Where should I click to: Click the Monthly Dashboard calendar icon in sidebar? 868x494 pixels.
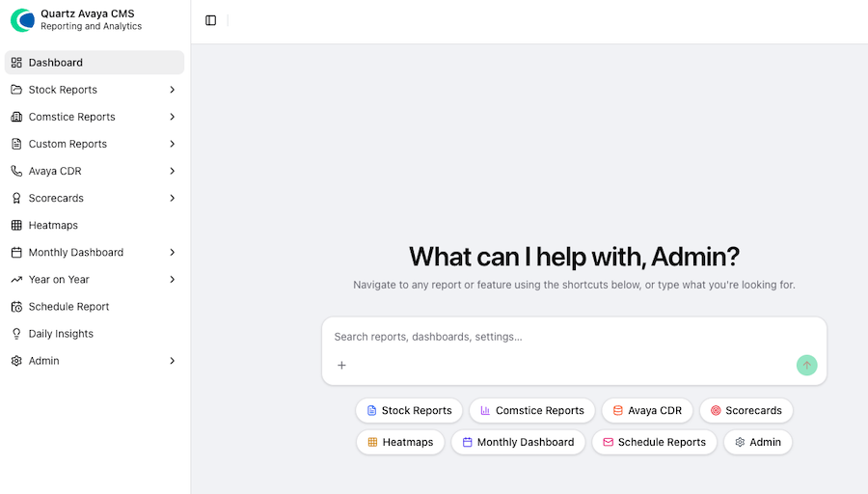tap(16, 253)
